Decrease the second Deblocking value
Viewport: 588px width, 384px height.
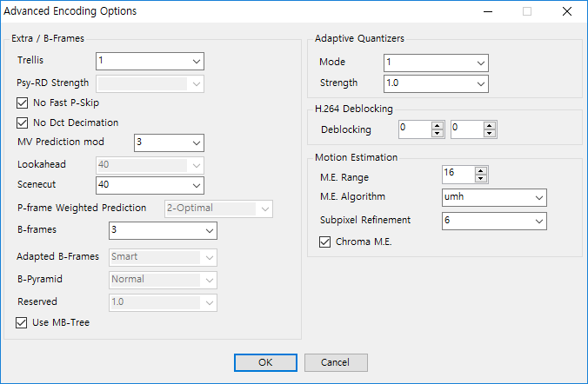pyautogui.click(x=490, y=134)
